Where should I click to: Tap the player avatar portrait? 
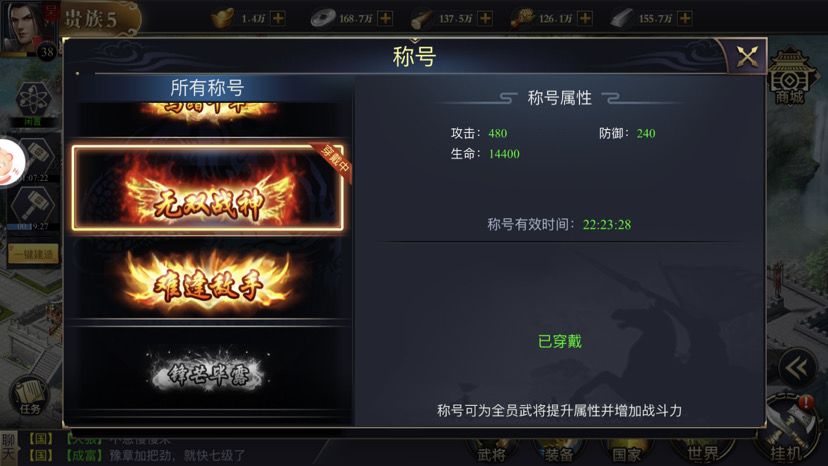(23, 27)
